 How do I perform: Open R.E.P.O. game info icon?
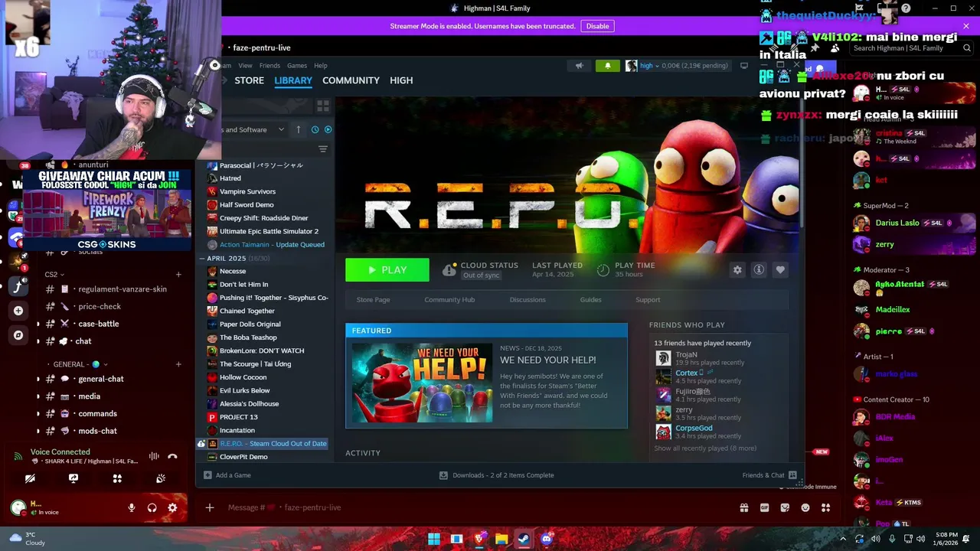point(759,270)
